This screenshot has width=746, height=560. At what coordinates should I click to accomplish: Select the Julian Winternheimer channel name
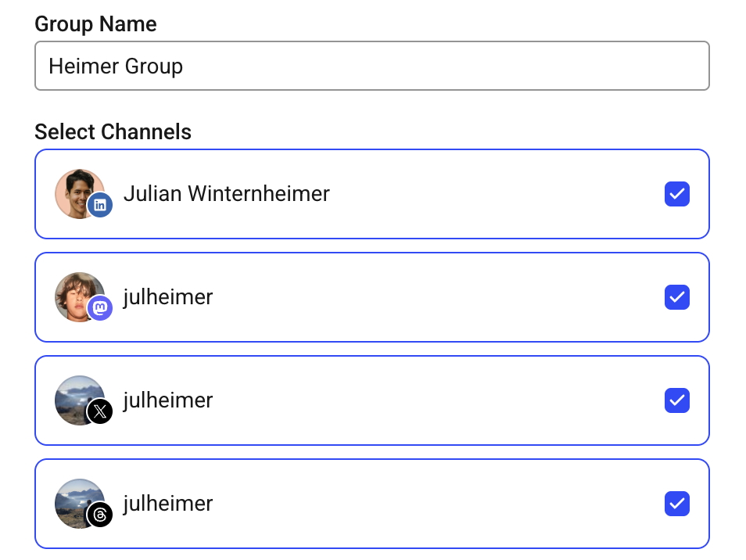point(227,194)
